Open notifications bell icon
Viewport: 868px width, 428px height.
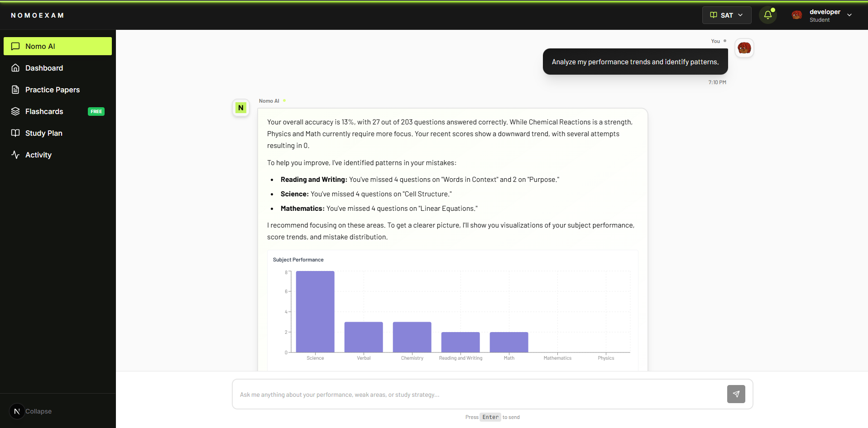pyautogui.click(x=768, y=15)
